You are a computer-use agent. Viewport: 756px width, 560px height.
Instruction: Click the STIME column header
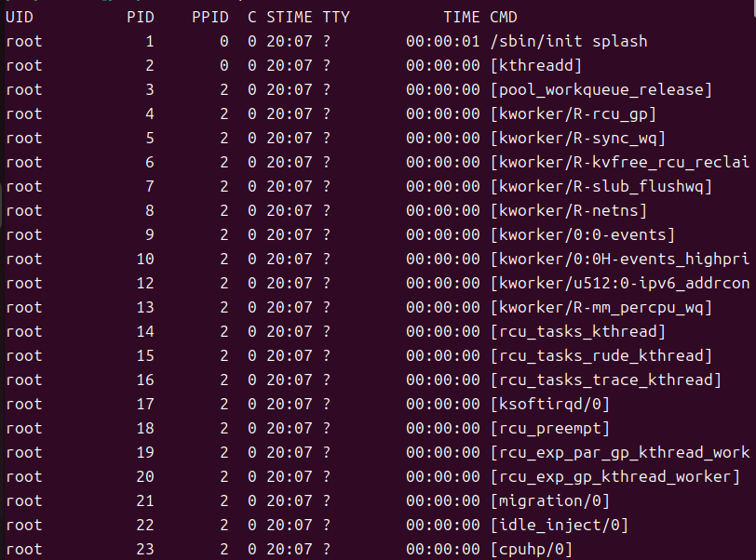pos(290,17)
